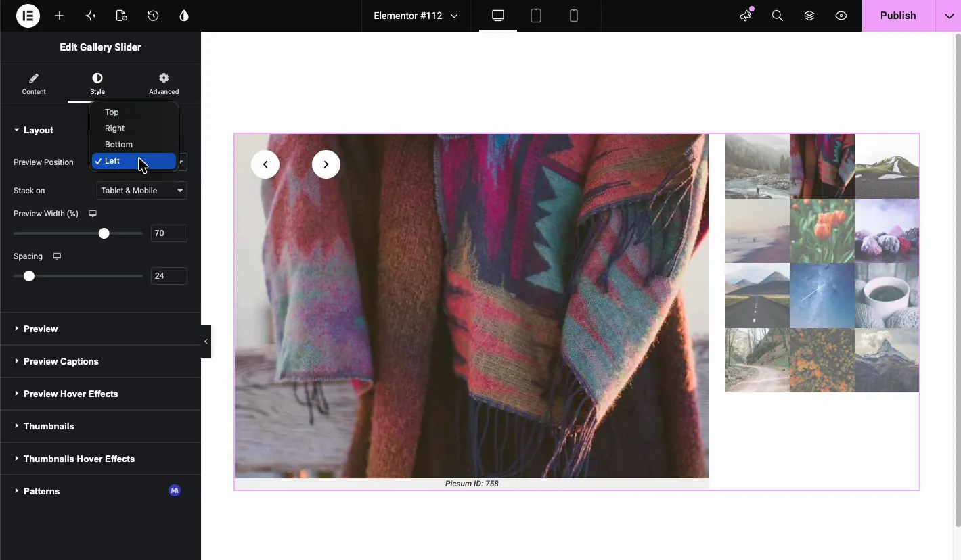Select the tea cup thumbnail

887,296
